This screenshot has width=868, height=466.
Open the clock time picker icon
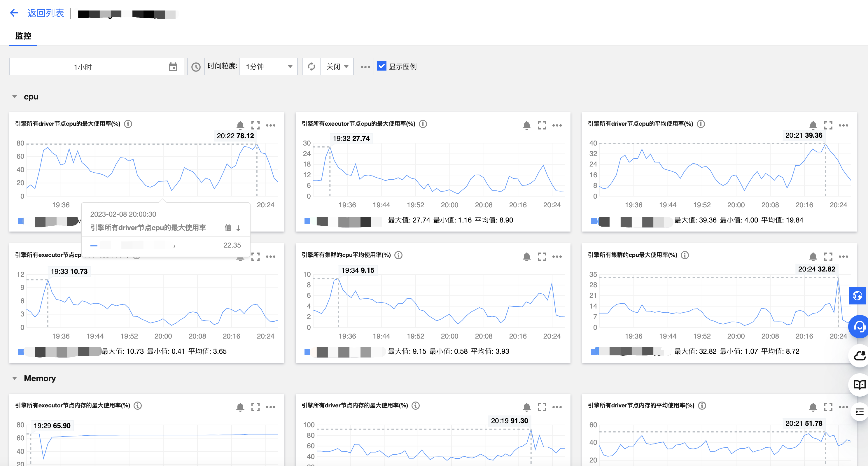coord(196,67)
